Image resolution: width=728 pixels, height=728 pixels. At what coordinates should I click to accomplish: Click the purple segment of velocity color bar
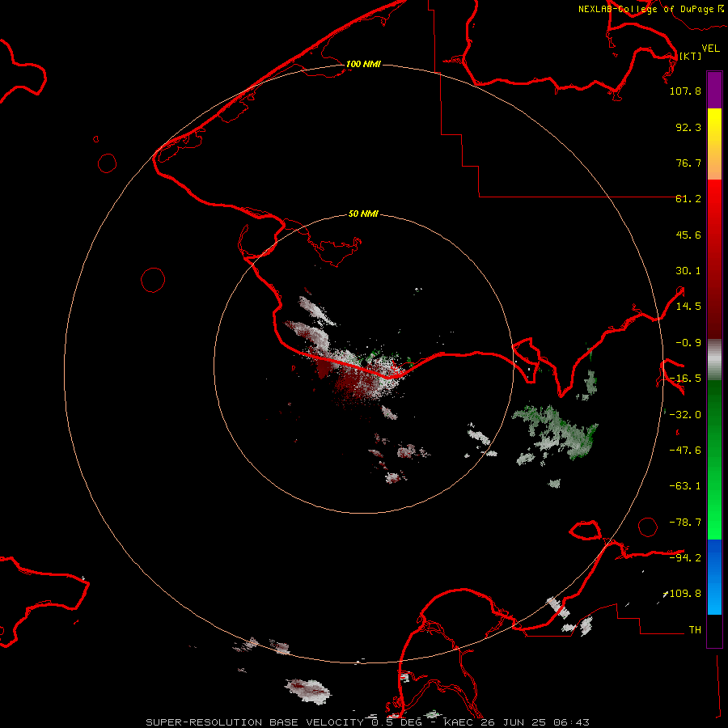[714, 90]
